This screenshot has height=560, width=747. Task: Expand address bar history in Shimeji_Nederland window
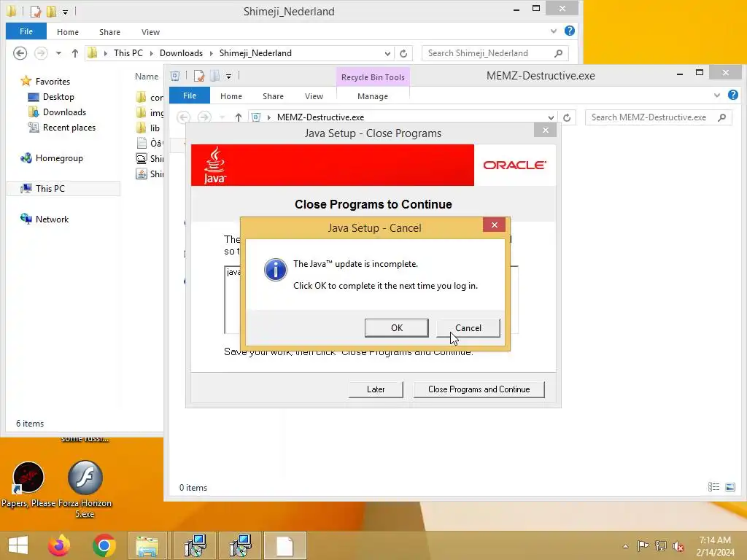(x=387, y=53)
